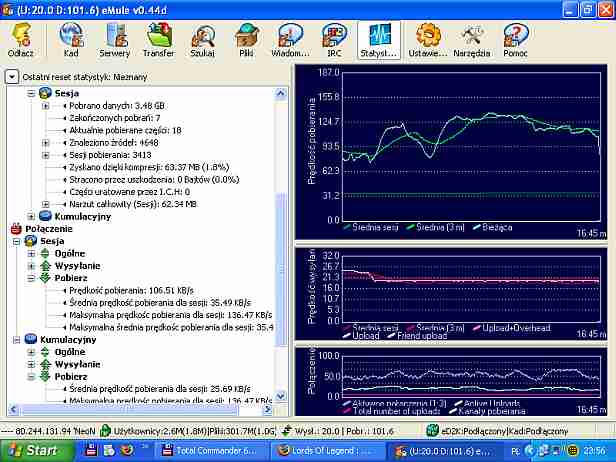Click the Użytkownicy users status icon
The width and height of the screenshot is (616, 462).
point(105,431)
